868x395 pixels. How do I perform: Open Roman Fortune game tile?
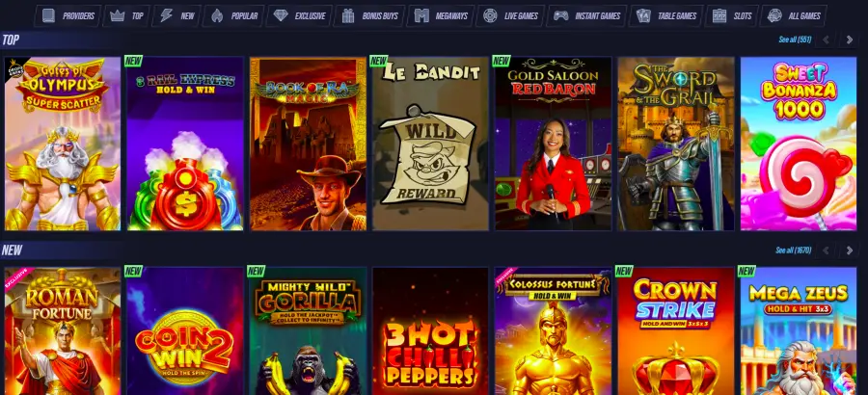[63, 330]
